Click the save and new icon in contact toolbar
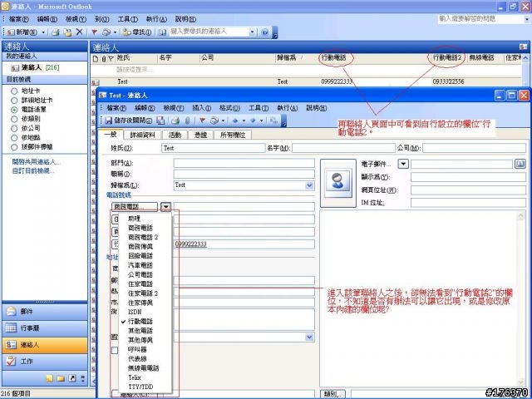532x399 pixels. pos(160,121)
